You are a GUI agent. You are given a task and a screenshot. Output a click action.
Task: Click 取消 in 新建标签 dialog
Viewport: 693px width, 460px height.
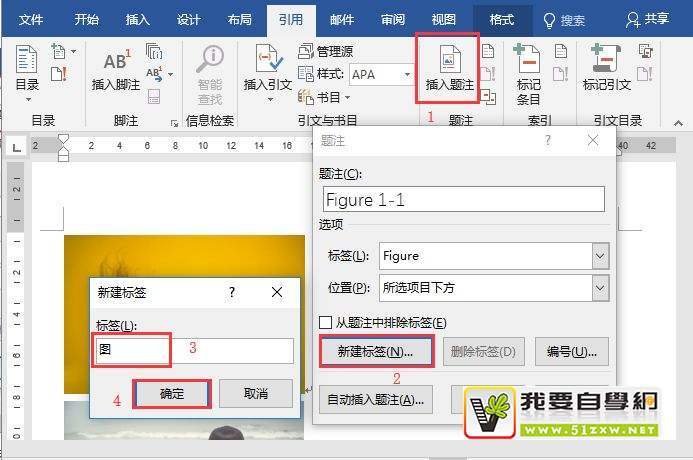(x=256, y=393)
